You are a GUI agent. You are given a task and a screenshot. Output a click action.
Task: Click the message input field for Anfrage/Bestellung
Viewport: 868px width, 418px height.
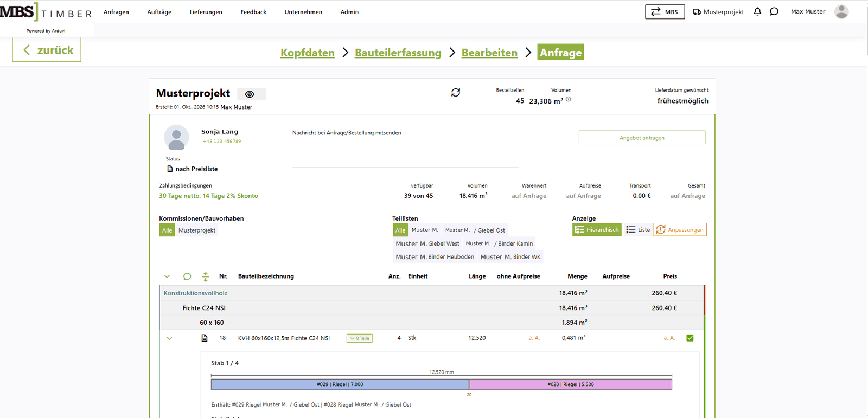(x=405, y=153)
